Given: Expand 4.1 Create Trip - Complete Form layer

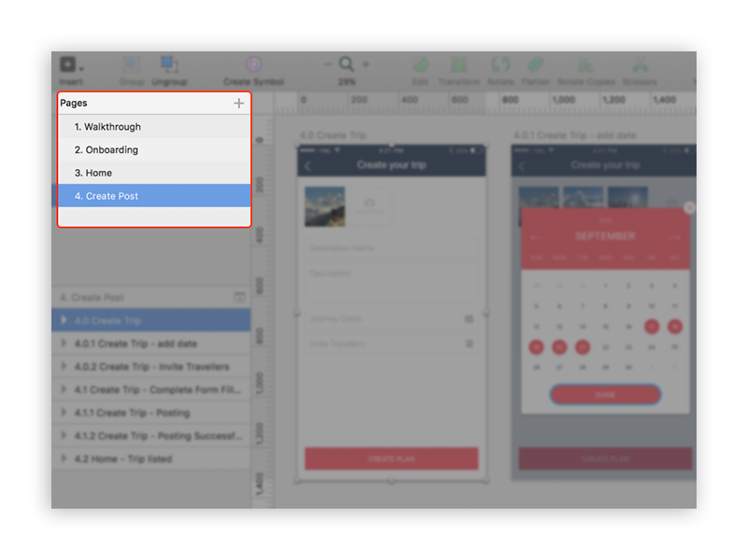Looking at the screenshot, I should [x=63, y=389].
